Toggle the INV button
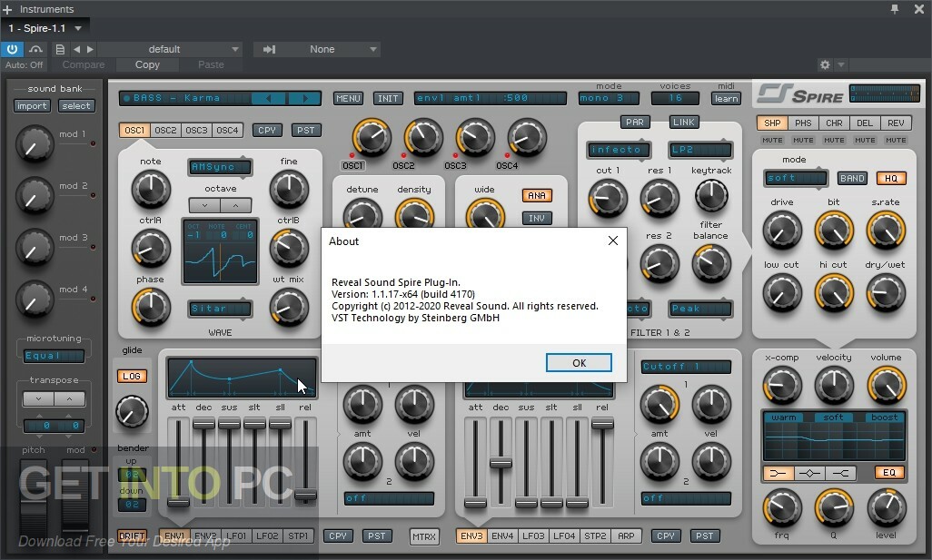This screenshot has width=932, height=560. pos(537,219)
